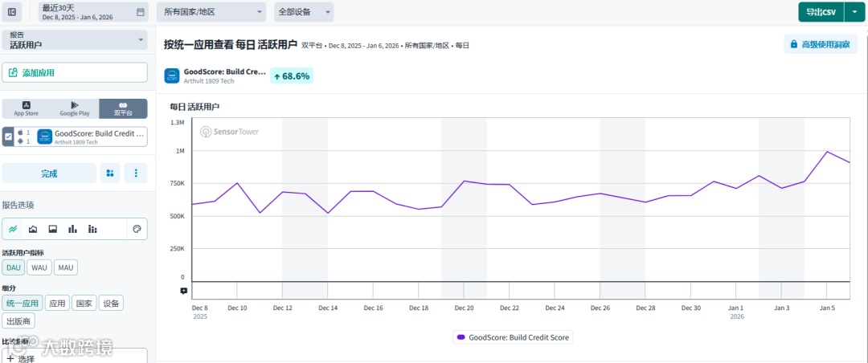Screen dimensions: 868x363
Task: Collapse the sidebar panel icon
Action: 12,11
